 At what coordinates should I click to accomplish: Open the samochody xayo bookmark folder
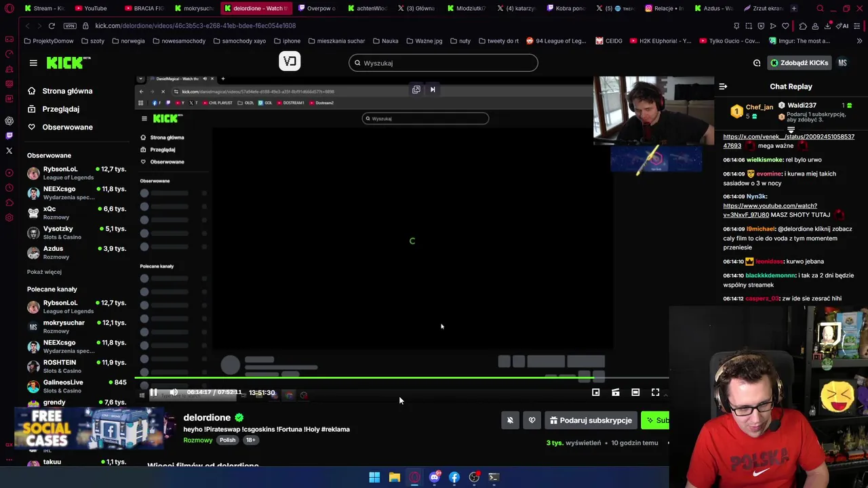pos(239,41)
